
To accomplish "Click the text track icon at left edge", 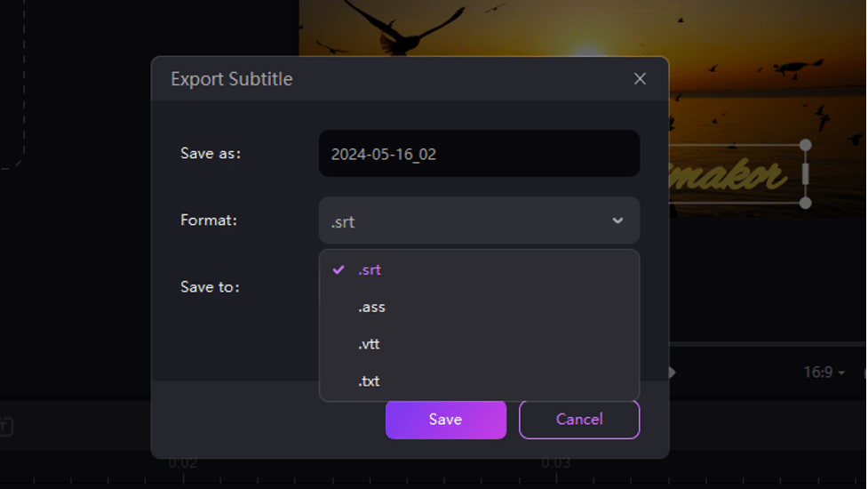I will [4, 428].
